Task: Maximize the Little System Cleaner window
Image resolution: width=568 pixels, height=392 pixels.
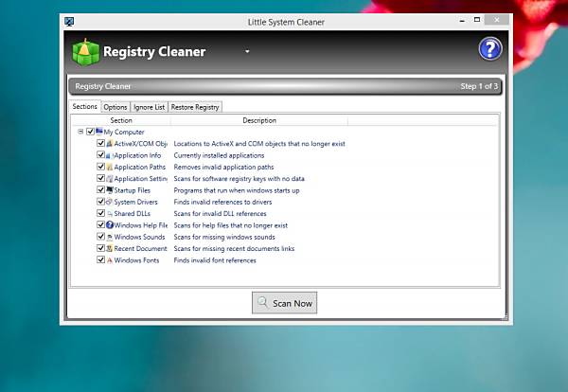Action: coord(477,20)
